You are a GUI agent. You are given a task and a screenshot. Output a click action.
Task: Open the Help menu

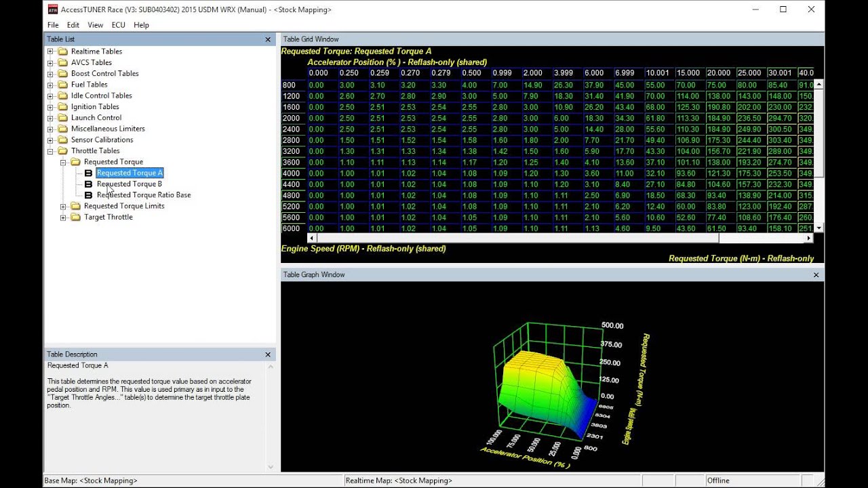141,25
